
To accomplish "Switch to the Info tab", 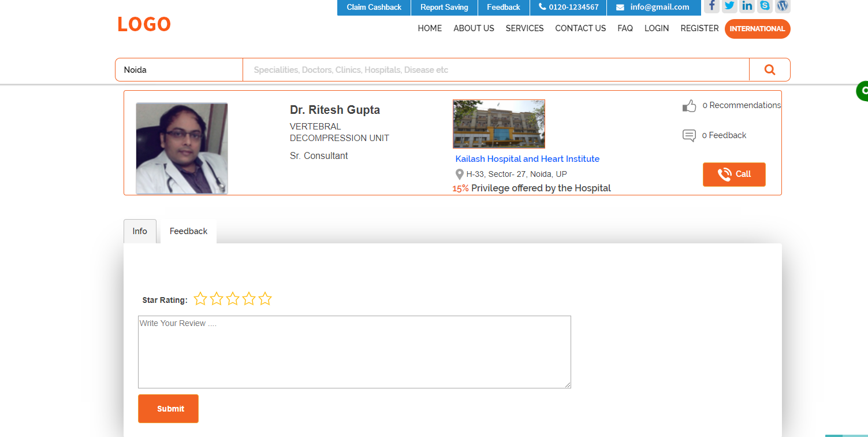I will [x=140, y=231].
